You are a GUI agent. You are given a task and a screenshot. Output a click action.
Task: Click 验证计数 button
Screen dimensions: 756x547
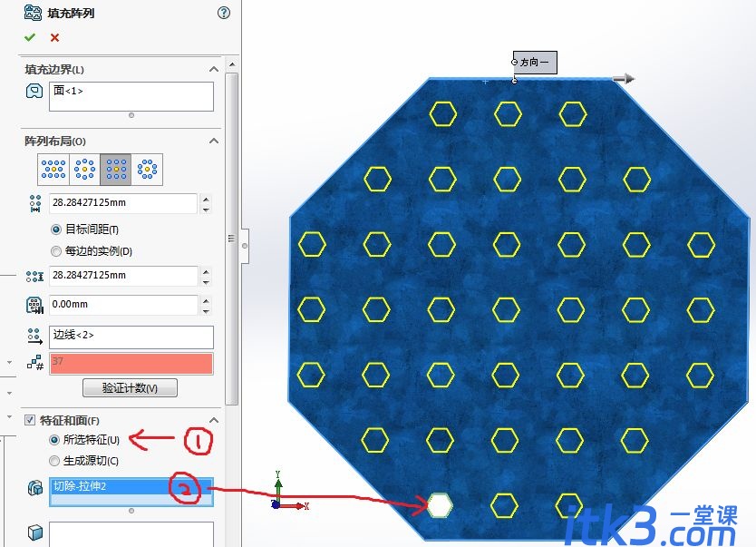click(131, 388)
